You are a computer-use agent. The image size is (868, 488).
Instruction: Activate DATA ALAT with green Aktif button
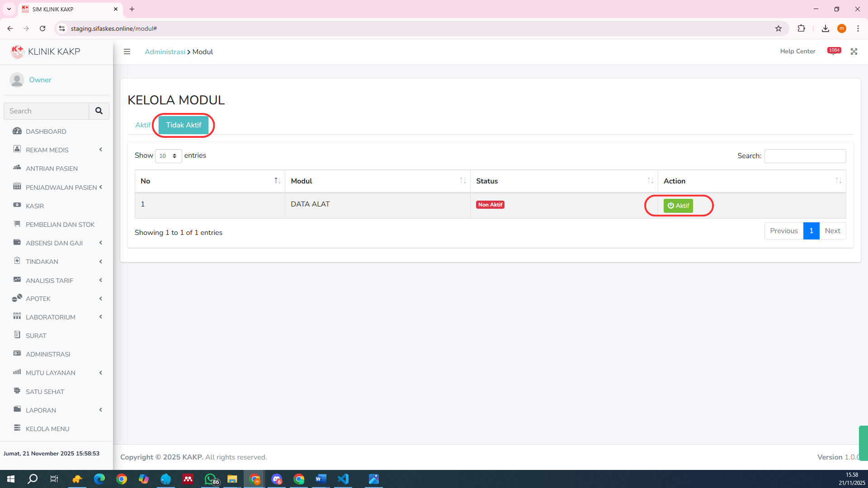tap(678, 206)
